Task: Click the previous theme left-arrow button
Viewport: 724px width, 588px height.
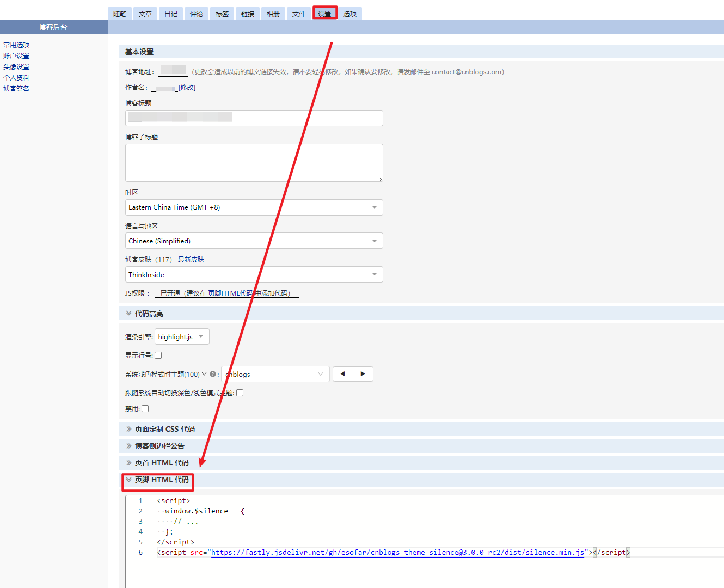Action: [x=342, y=374]
